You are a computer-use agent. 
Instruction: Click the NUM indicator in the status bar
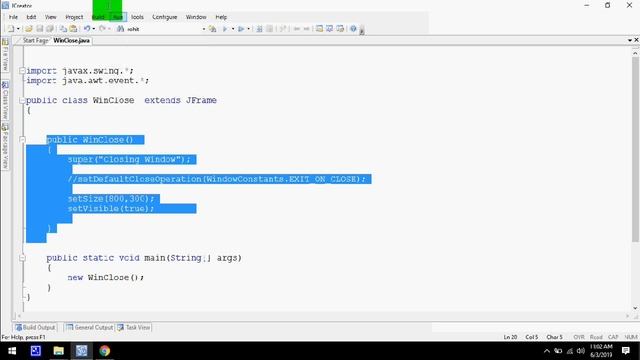pos(631,337)
